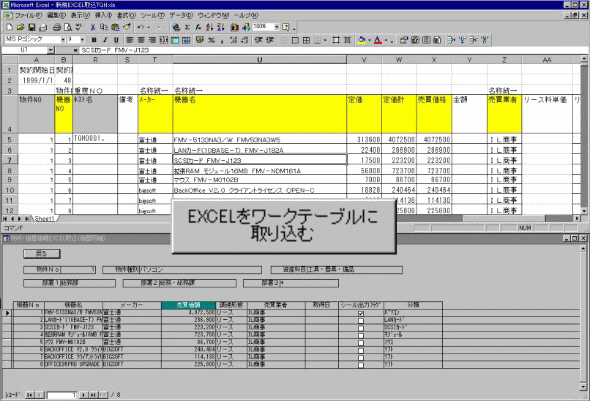Copy selection with the Copy icon

[104, 27]
